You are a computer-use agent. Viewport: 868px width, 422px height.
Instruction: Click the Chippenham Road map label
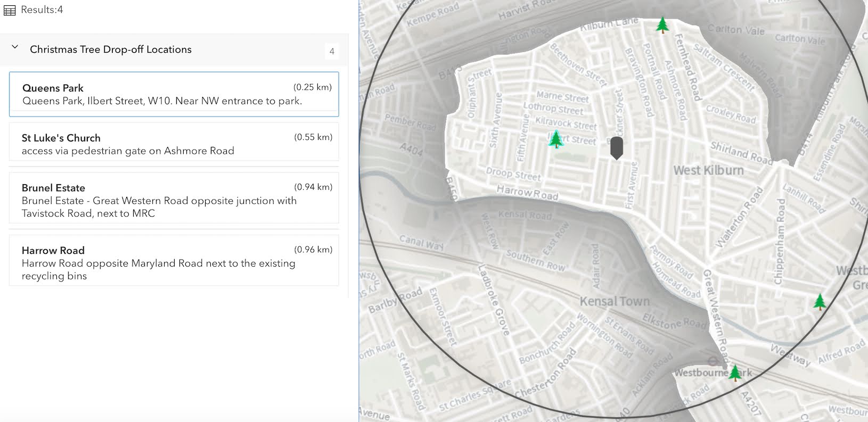tap(779, 241)
